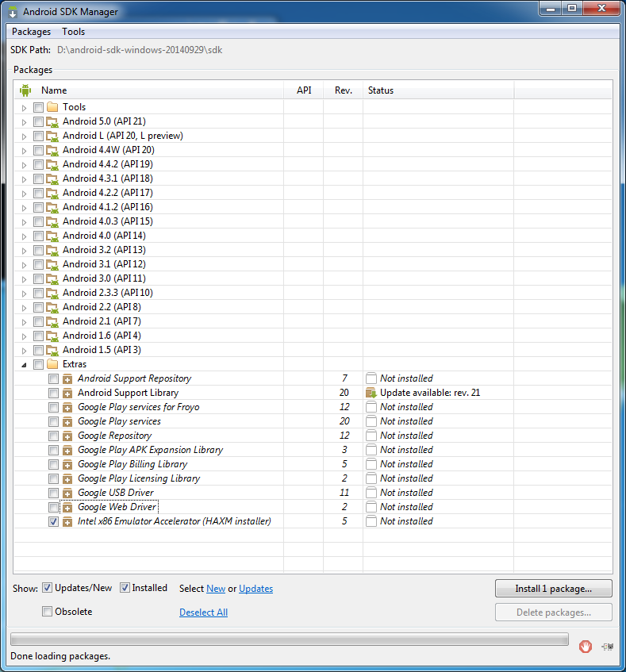Click Google Play Billing Library package icon
The height and width of the screenshot is (672, 626).
[x=67, y=464]
